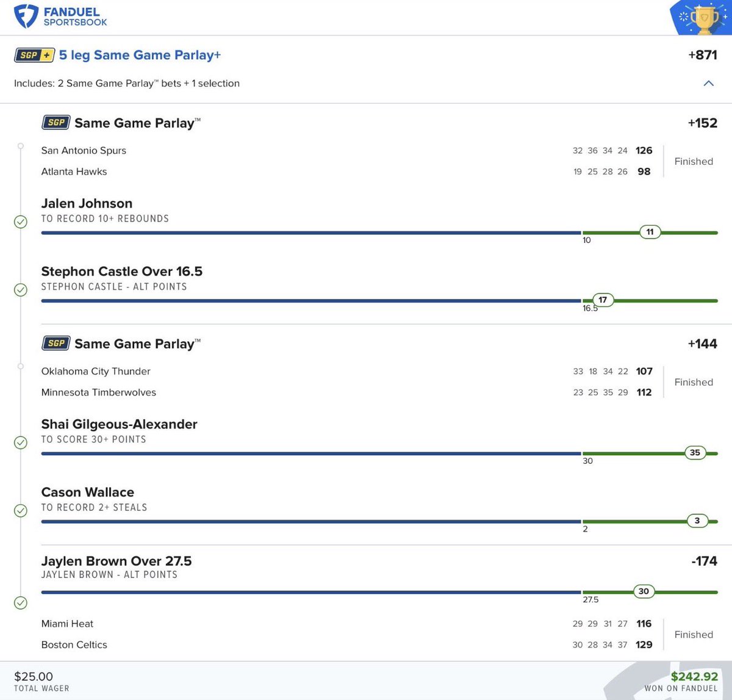Select the Jalen Johnson leg checkmark

(x=21, y=222)
